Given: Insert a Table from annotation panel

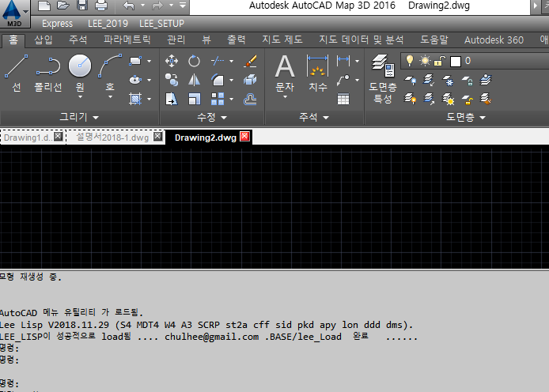Looking at the screenshot, I should [343, 100].
